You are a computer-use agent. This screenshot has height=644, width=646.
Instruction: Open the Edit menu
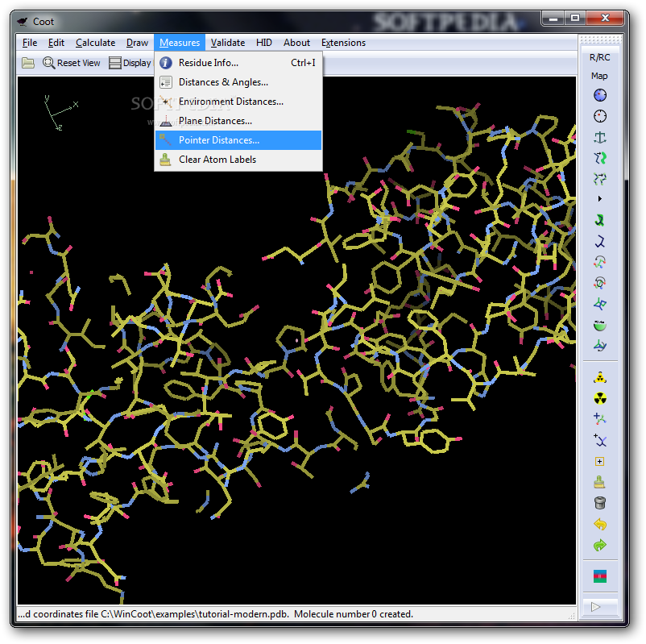56,43
